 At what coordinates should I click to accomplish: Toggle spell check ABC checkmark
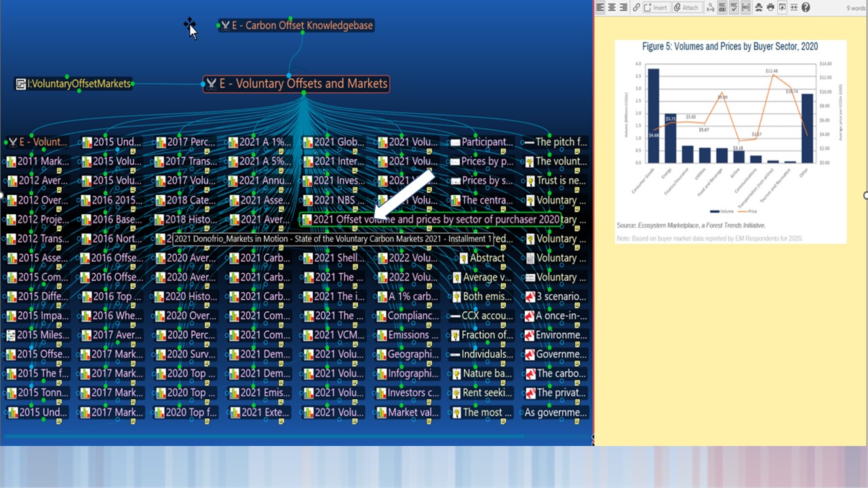[x=734, y=7]
